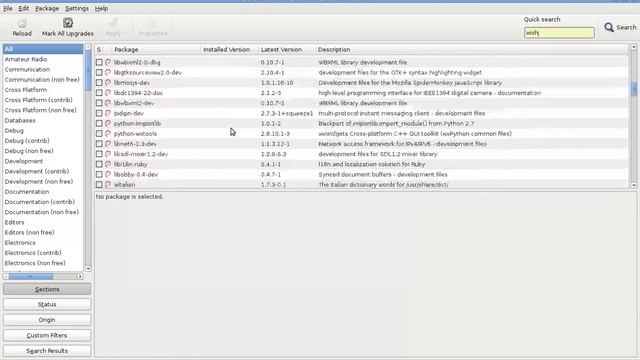
Task: Click status icon of pidgin-dev
Action: 108,113
